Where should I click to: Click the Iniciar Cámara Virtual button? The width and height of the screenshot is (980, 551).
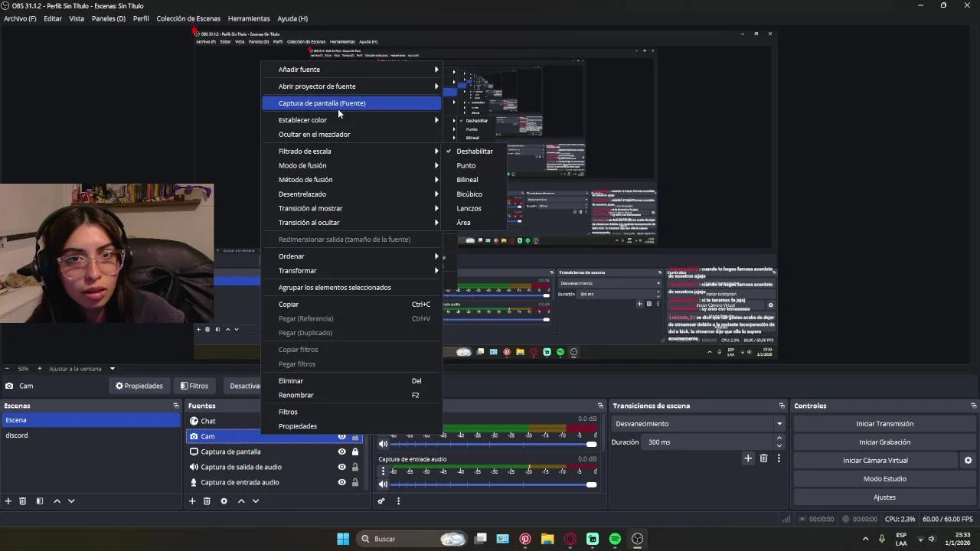875,461
